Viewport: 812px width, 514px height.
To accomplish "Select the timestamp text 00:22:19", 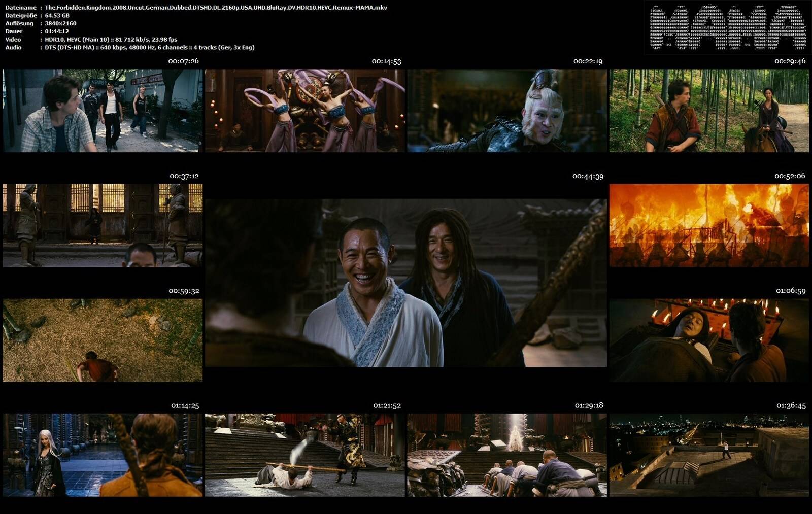I will click(588, 61).
